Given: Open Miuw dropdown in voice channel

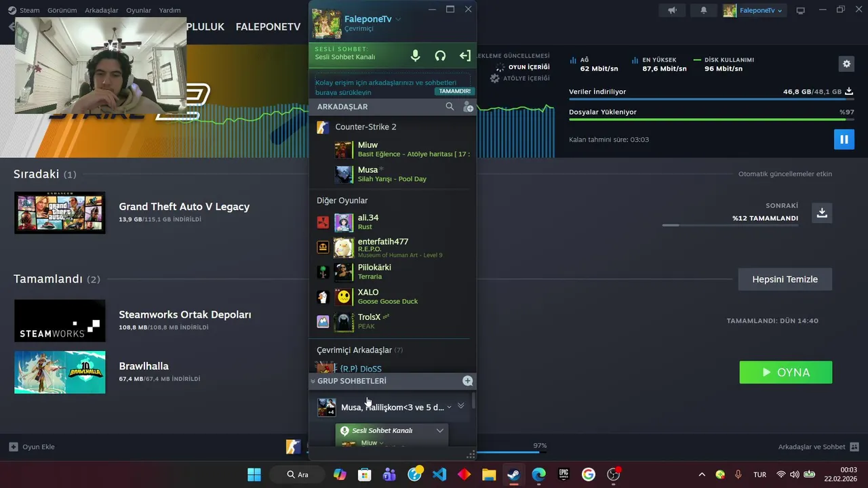Looking at the screenshot, I should pyautogui.click(x=381, y=443).
